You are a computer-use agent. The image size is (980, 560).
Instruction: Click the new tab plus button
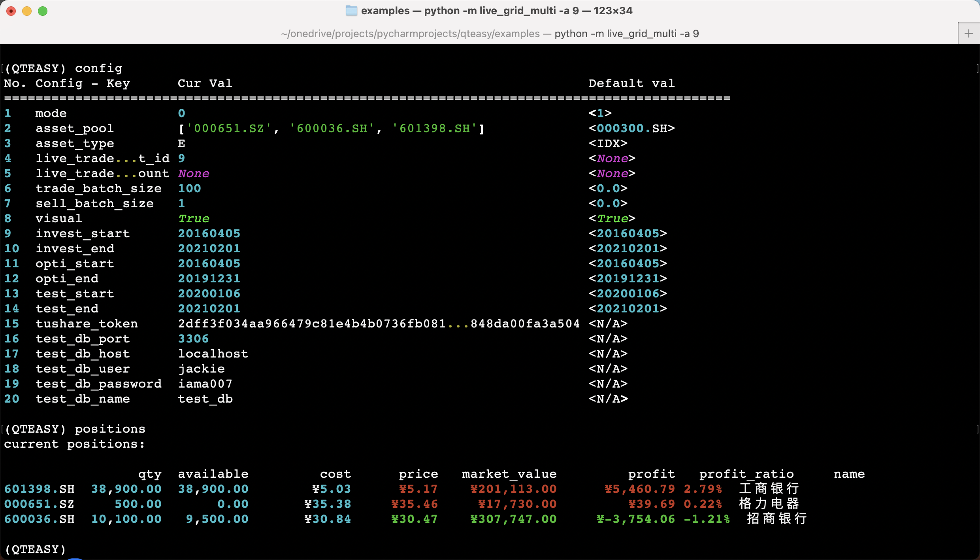(x=969, y=34)
